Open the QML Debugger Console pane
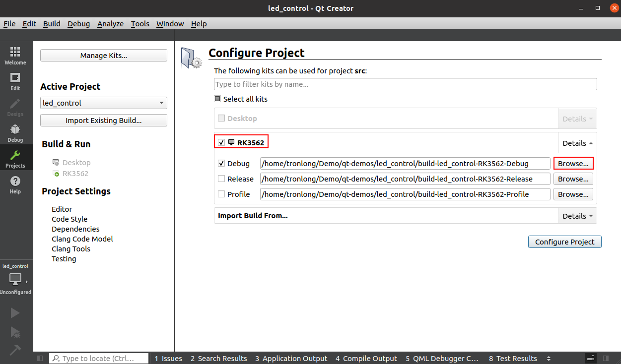Screen dimensions: 621x364 pos(442,358)
